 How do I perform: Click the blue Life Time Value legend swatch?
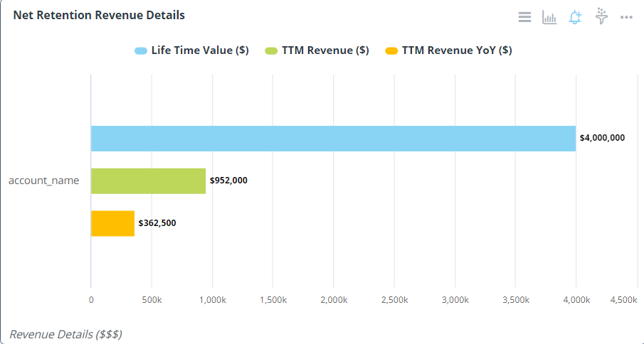coord(141,50)
